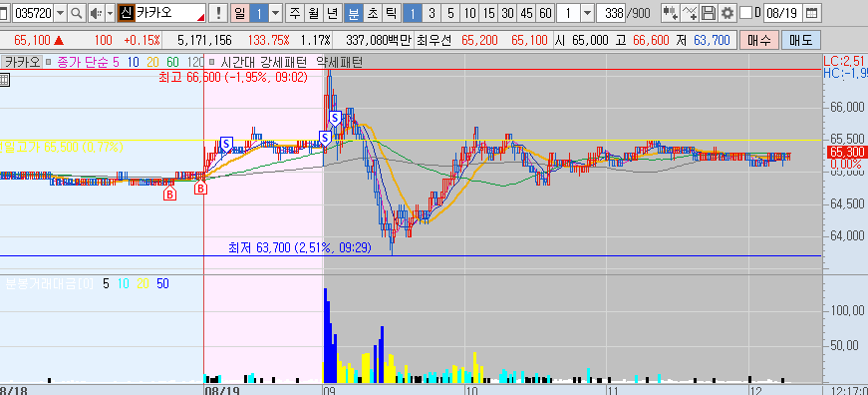Image resolution: width=868 pixels, height=395 pixels.
Task: Choose the 1-minute interval button
Action: [413, 13]
